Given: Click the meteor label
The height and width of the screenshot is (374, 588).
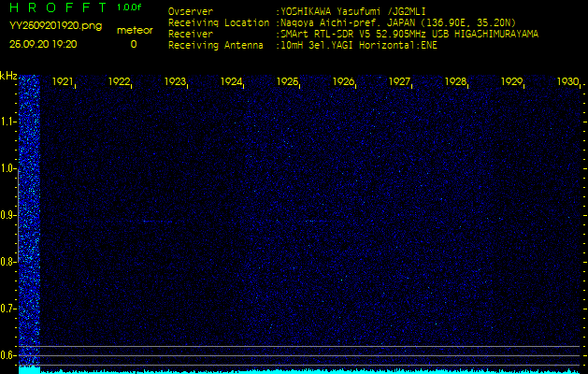Looking at the screenshot, I should pyautogui.click(x=135, y=31).
